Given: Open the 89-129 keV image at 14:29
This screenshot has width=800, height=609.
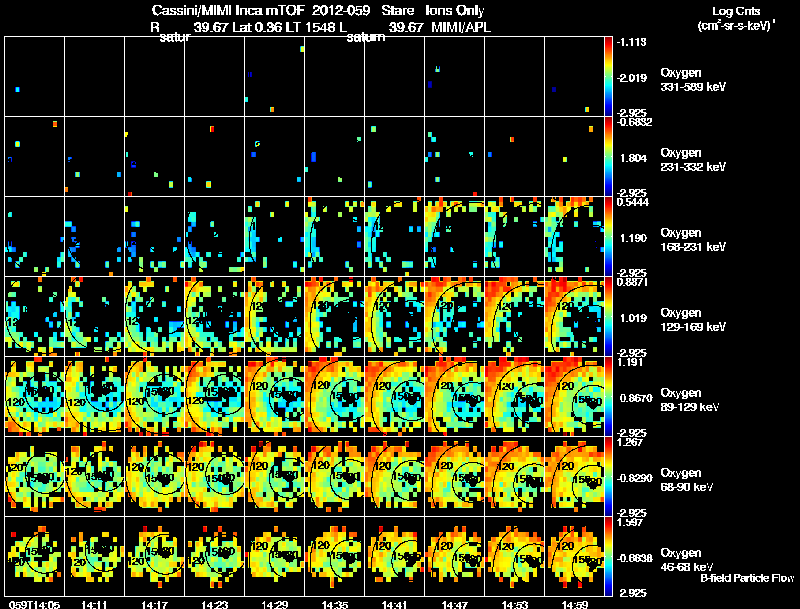Looking at the screenshot, I should tap(274, 396).
